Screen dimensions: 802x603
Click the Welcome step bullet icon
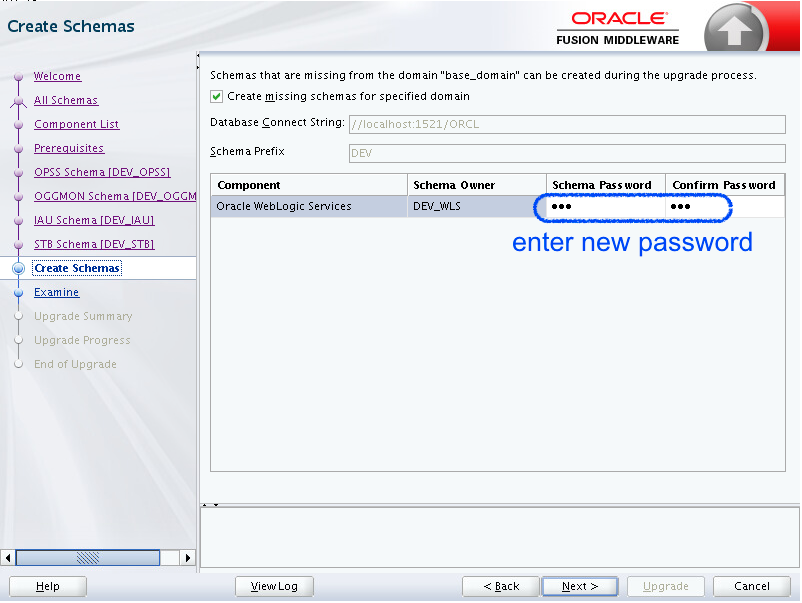(x=18, y=76)
